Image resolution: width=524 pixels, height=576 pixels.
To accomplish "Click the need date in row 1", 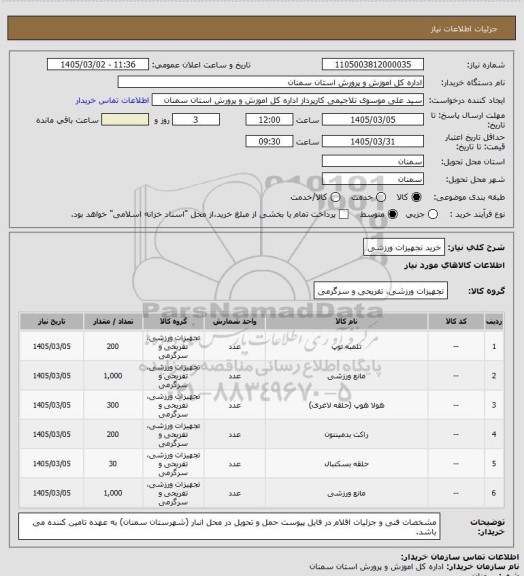I will pos(51,346).
